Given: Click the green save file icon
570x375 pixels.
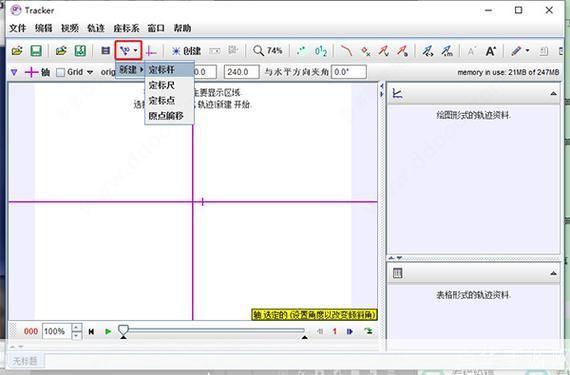Looking at the screenshot, I should pos(36,51).
